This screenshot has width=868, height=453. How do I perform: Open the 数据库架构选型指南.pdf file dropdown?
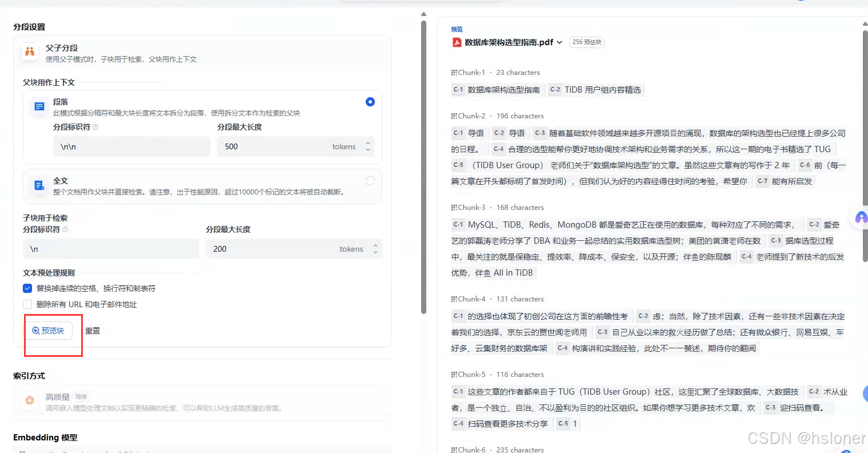coord(559,42)
